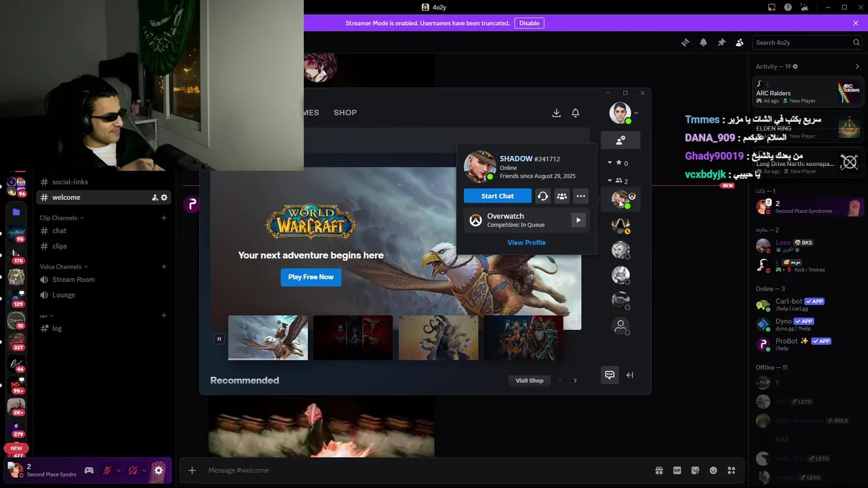Toggle Discord member list icon
868x488 pixels.
740,42
